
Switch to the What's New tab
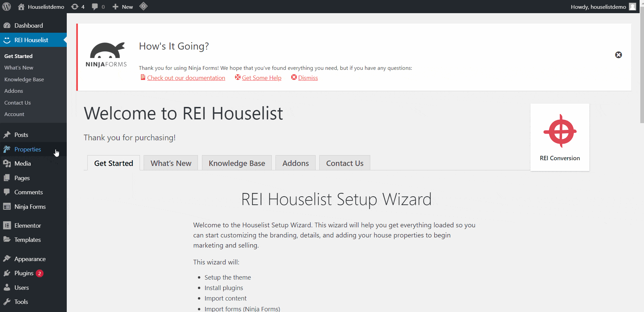pyautogui.click(x=171, y=163)
